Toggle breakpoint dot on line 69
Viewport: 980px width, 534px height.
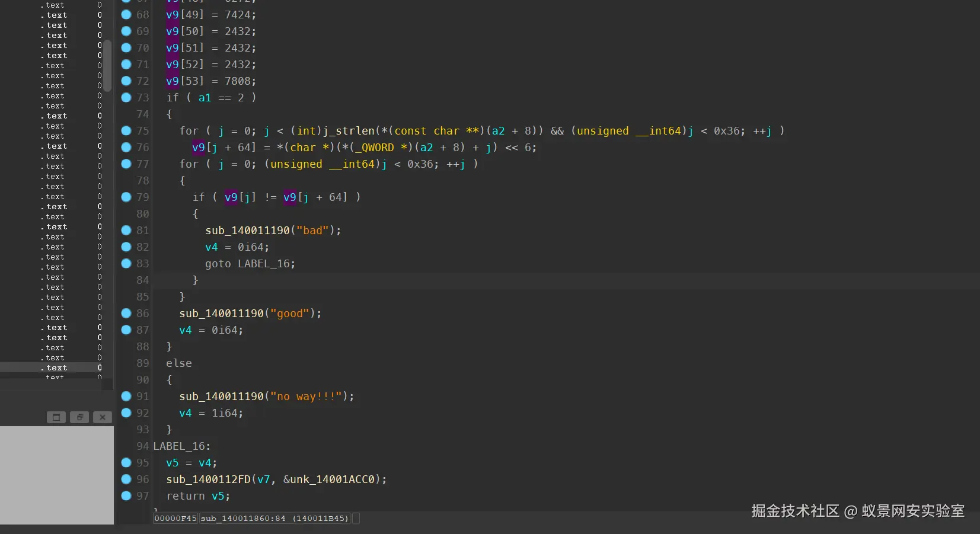tap(126, 31)
